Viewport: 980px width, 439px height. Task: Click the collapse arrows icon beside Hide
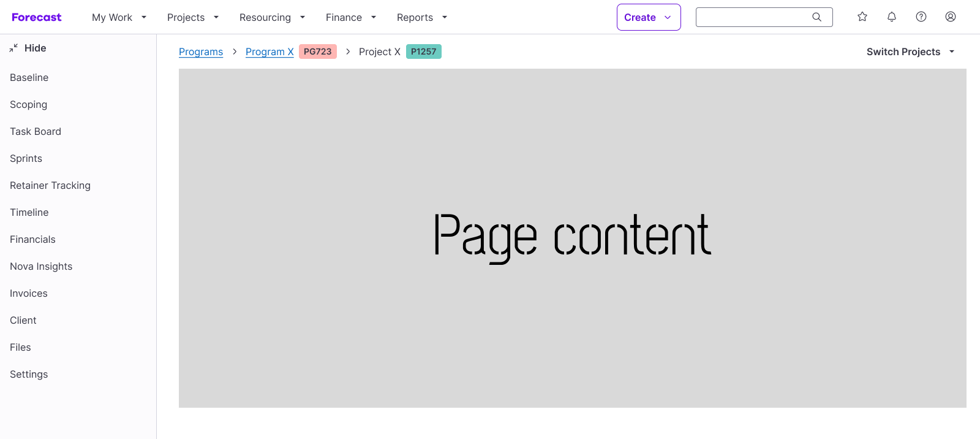13,48
